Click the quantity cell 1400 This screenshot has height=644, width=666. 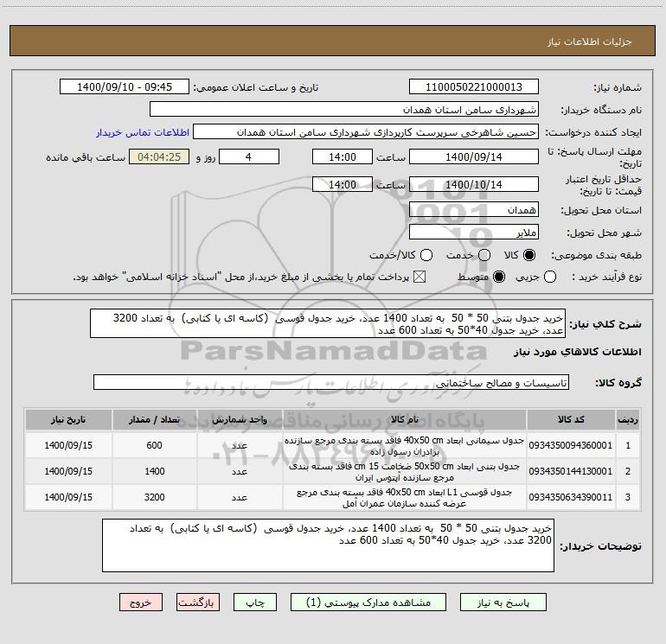point(155,471)
